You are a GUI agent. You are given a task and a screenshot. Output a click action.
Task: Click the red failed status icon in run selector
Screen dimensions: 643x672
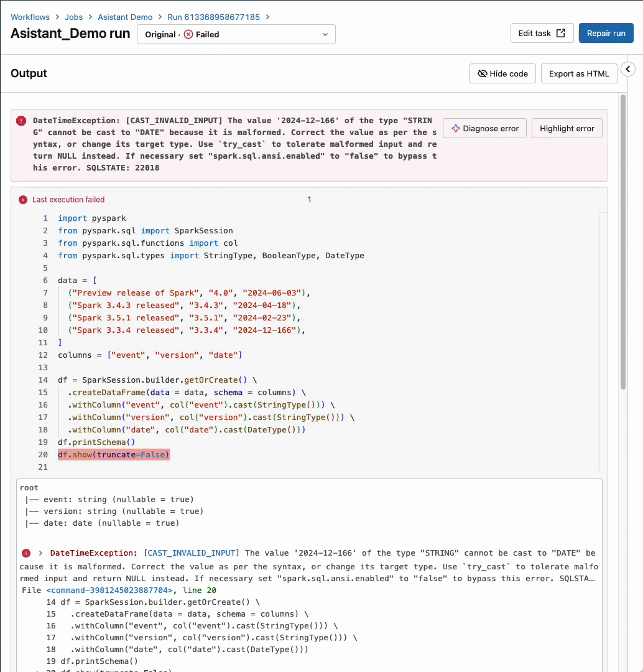pyautogui.click(x=188, y=35)
